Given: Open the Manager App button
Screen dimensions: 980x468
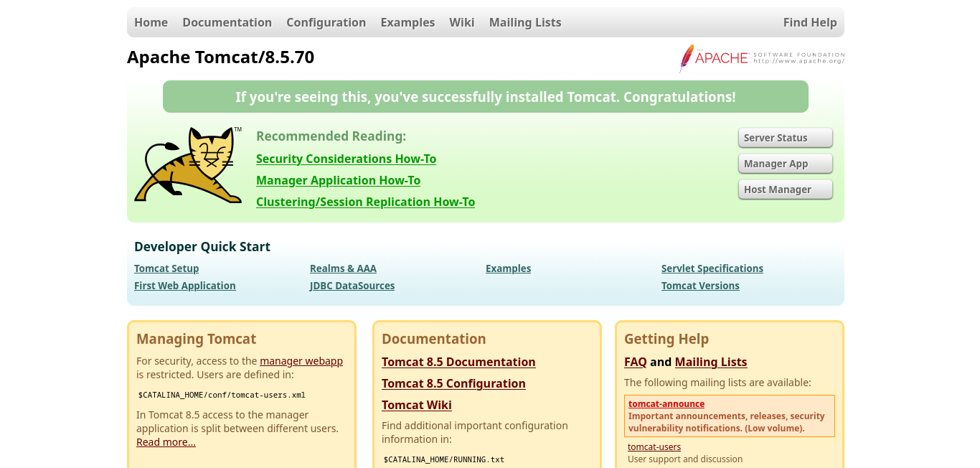Looking at the screenshot, I should [786, 164].
